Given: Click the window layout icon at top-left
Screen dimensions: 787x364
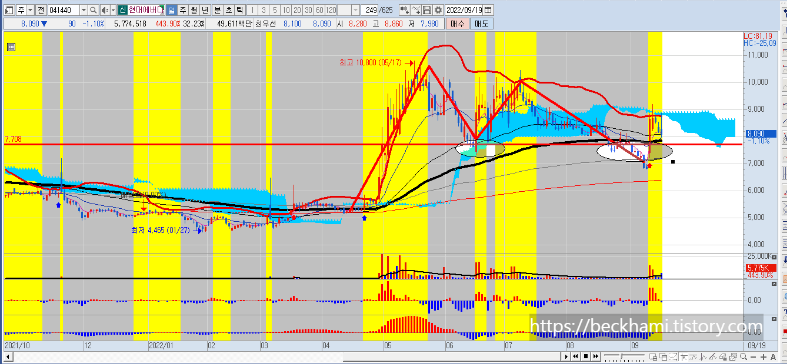Looking at the screenshot, I should (x=9, y=10).
